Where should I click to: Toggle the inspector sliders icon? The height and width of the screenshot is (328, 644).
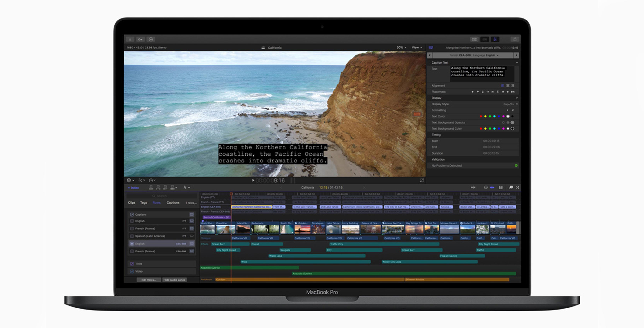pyautogui.click(x=495, y=39)
